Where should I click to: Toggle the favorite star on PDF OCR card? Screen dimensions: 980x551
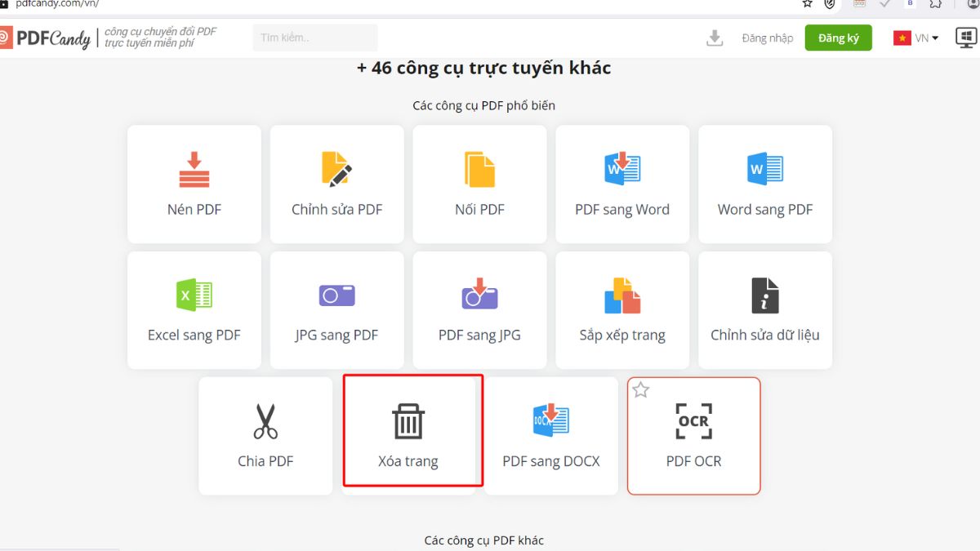click(x=640, y=390)
